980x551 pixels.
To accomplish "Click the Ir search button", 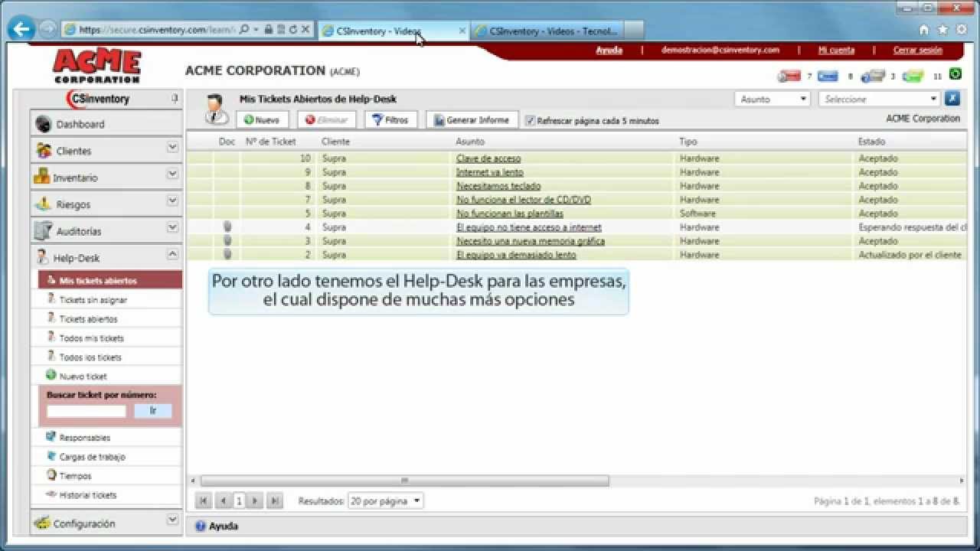I will pos(153,411).
